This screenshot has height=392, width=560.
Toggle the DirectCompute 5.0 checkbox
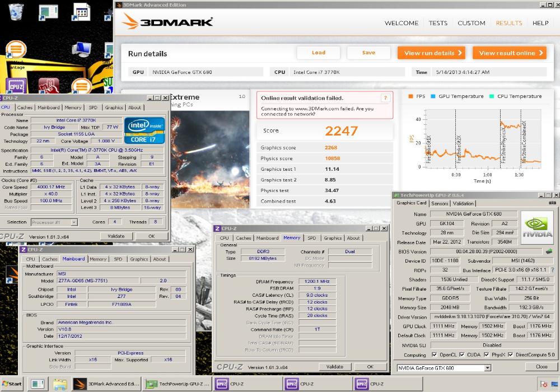[x=510, y=354]
